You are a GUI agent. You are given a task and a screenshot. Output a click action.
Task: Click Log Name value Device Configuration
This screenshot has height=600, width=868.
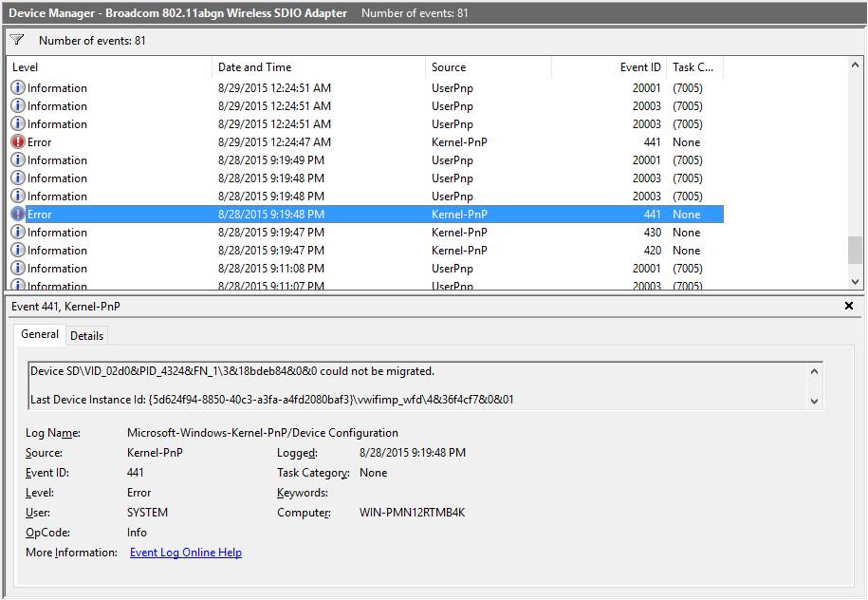(263, 433)
